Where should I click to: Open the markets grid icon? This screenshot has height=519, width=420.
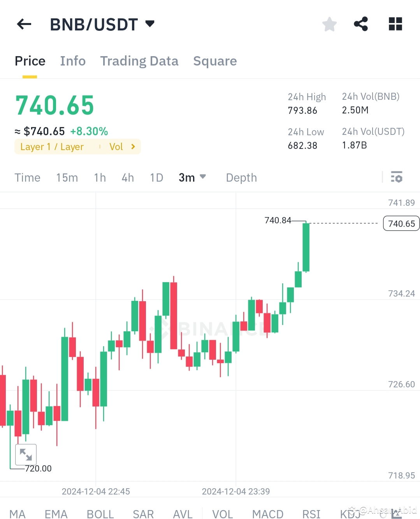tap(395, 24)
